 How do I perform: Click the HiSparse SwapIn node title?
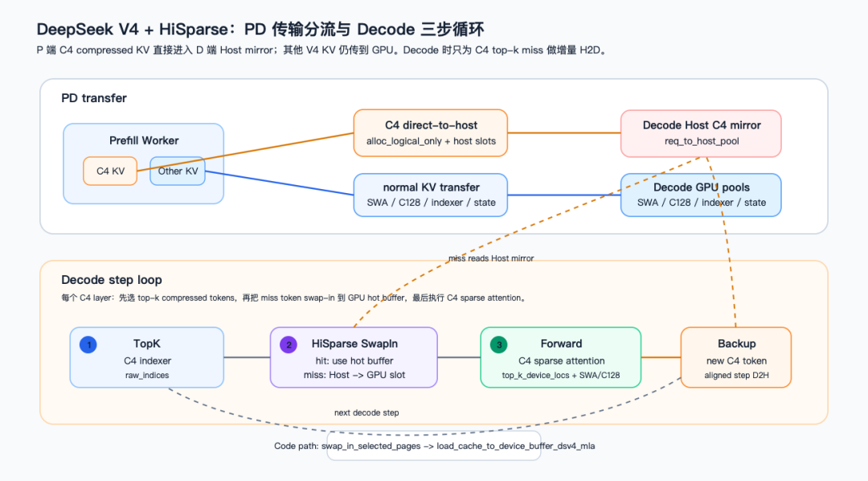point(354,343)
